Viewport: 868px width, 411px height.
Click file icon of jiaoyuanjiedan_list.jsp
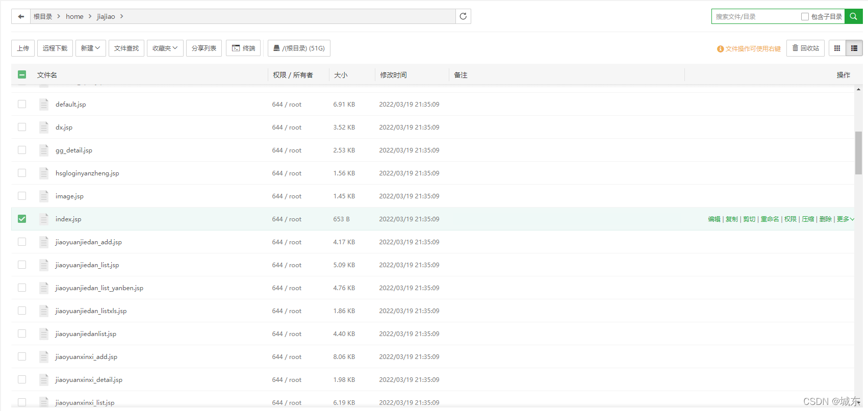pyautogui.click(x=44, y=265)
